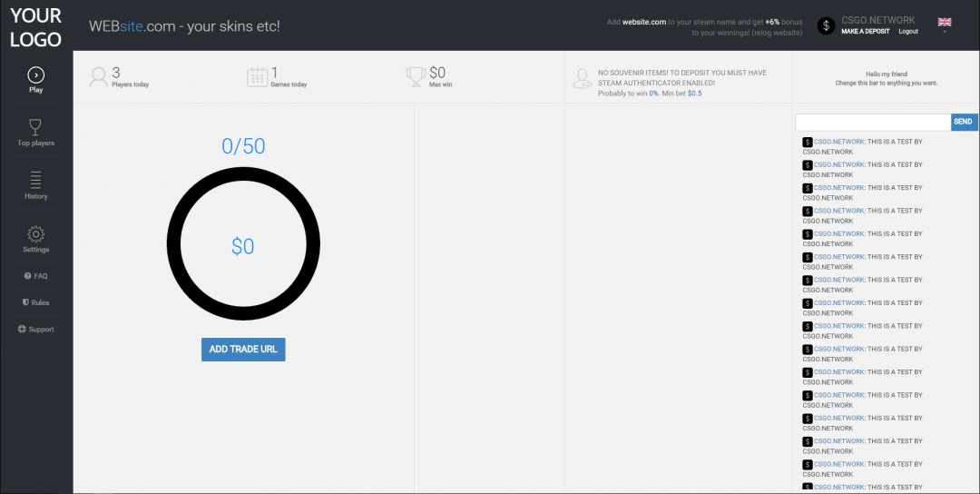
Task: Open the Settings gear icon
Action: (x=35, y=233)
